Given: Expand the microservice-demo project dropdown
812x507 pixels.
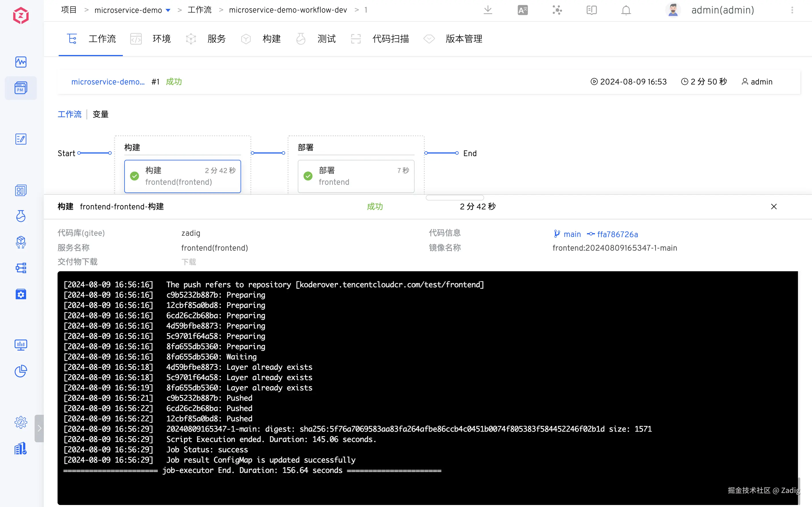Looking at the screenshot, I should [168, 10].
